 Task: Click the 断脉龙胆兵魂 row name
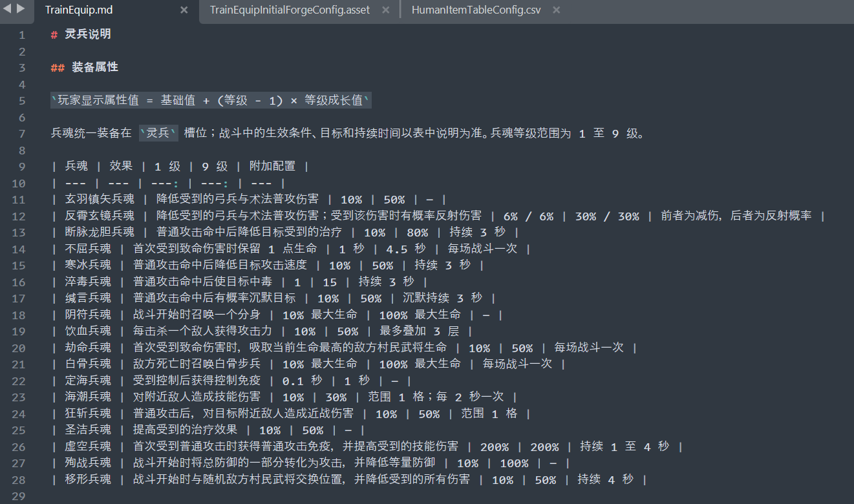point(100,233)
